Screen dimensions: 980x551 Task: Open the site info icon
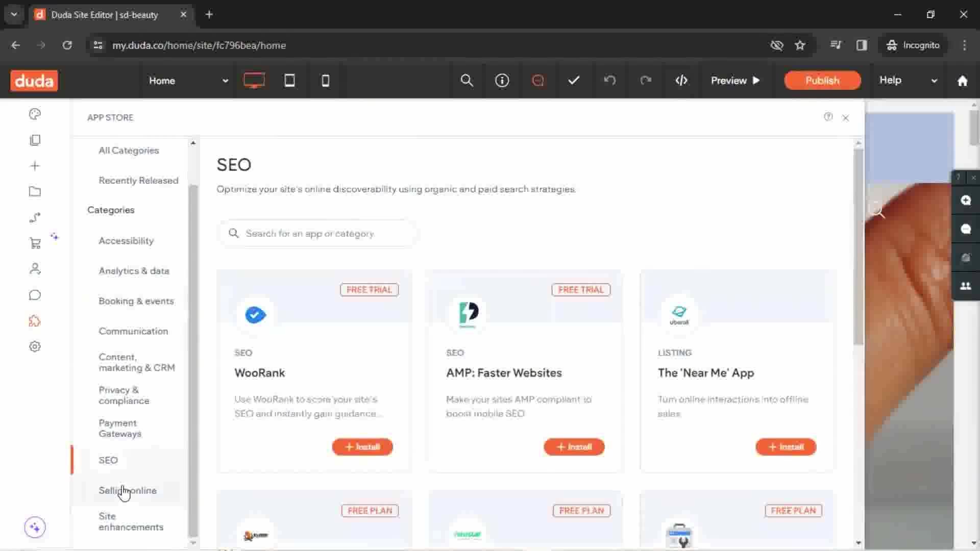coord(502,81)
